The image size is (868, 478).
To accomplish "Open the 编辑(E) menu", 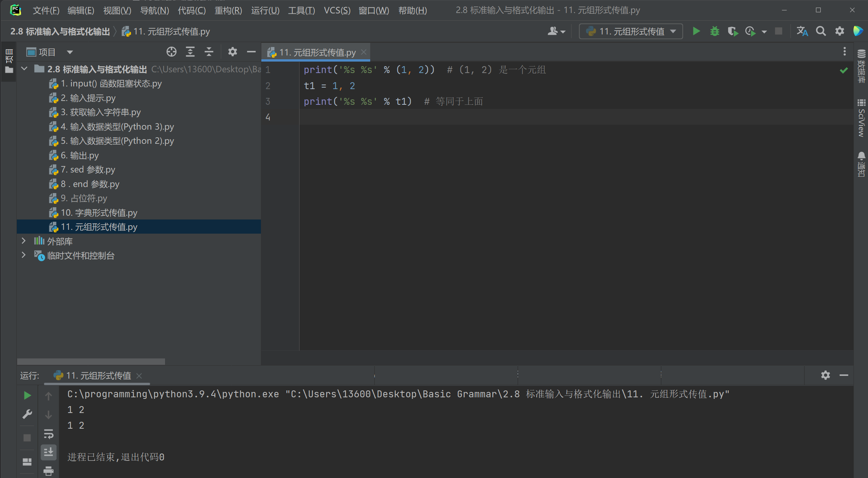I will coord(81,10).
